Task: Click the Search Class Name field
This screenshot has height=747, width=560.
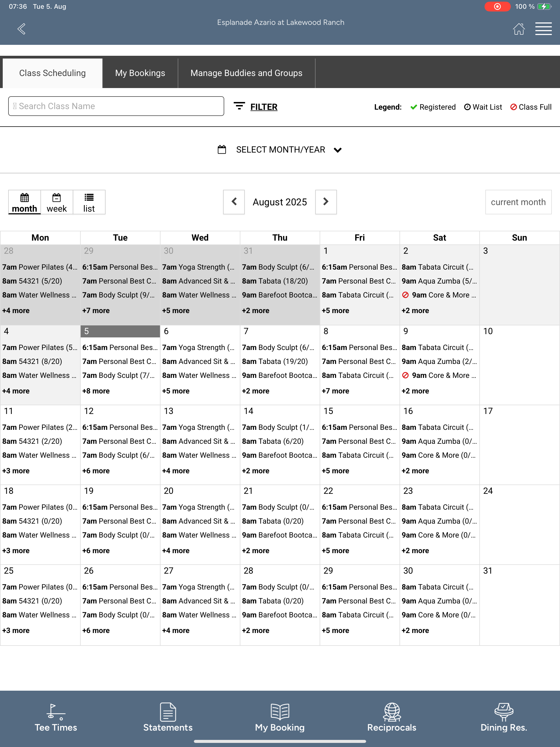Action: coord(116,106)
